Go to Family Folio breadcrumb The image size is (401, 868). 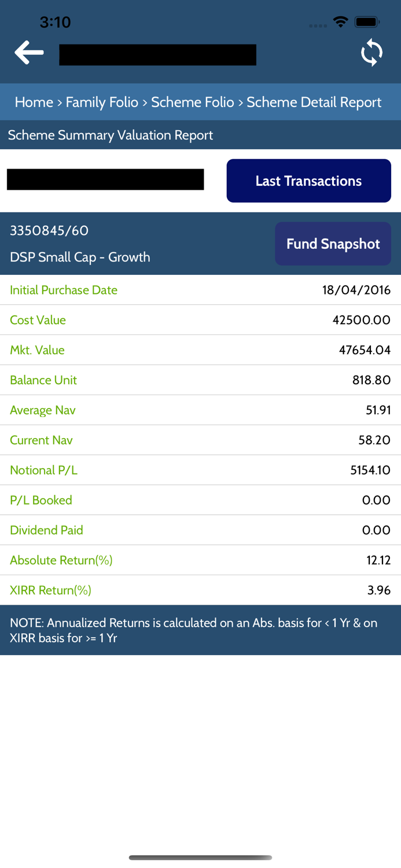102,102
